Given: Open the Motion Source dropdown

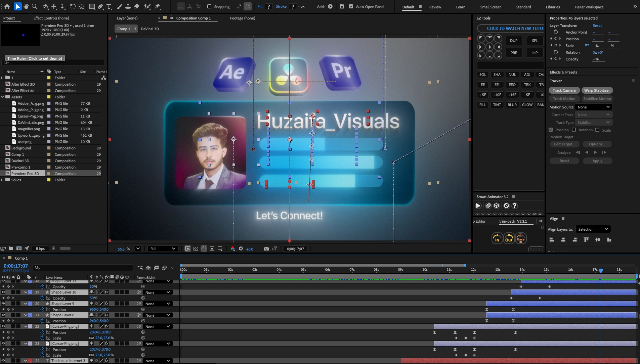Looking at the screenshot, I should pos(593,107).
